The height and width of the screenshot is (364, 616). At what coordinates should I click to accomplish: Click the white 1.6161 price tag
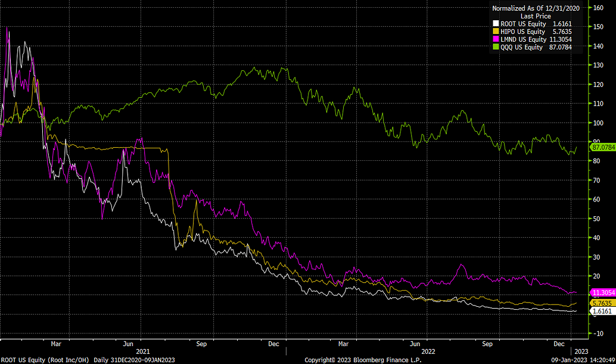pyautogui.click(x=601, y=311)
